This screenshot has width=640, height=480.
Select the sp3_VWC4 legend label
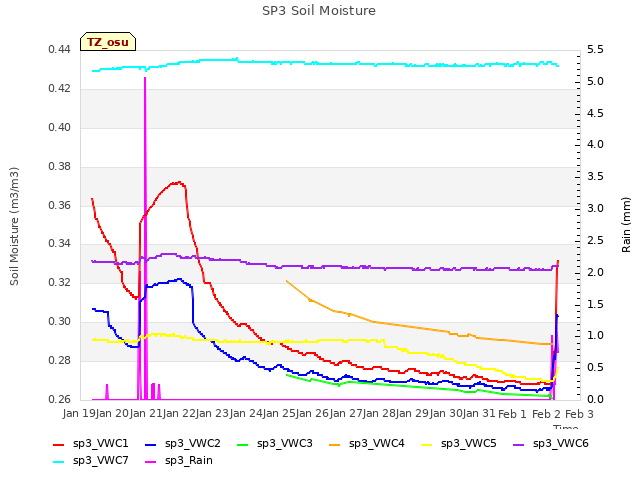pos(376,443)
